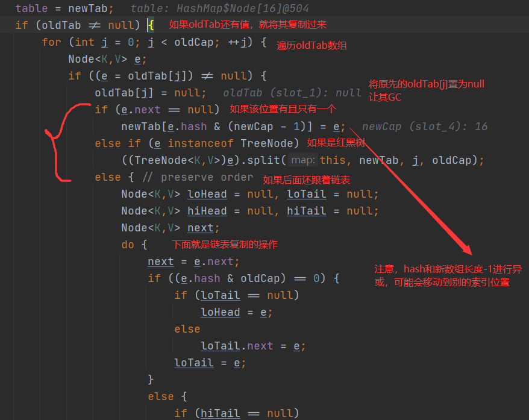Click the "loHead = e;" assignment

click(x=236, y=312)
